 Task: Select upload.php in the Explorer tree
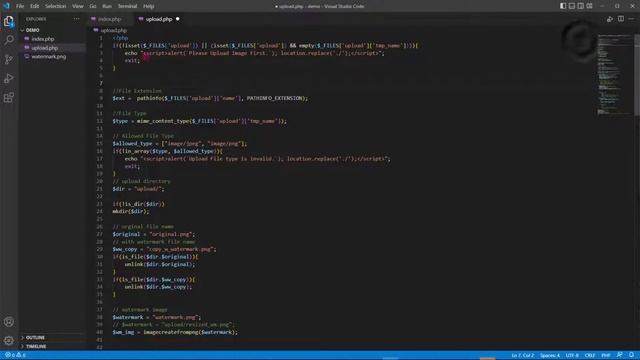point(44,48)
